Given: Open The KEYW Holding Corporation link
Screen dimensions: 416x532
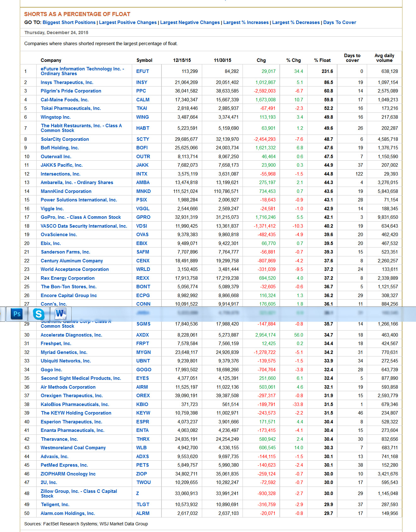Looking at the screenshot, I should (x=76, y=413).
